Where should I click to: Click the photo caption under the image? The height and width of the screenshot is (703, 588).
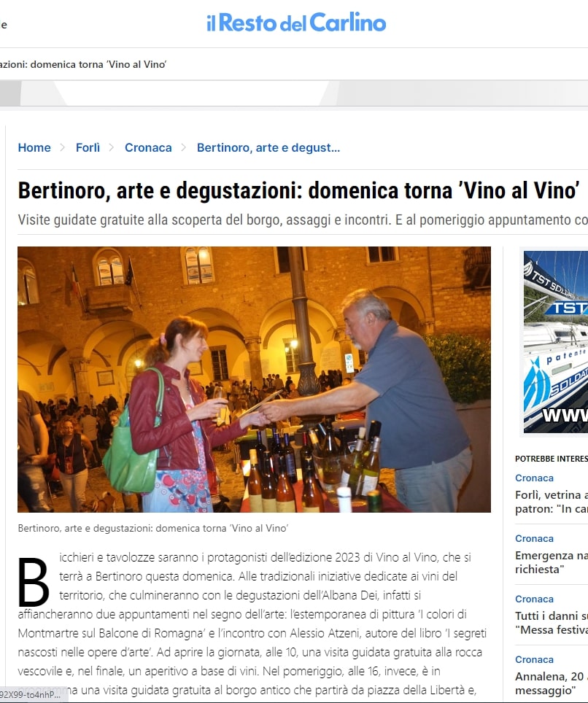point(153,528)
